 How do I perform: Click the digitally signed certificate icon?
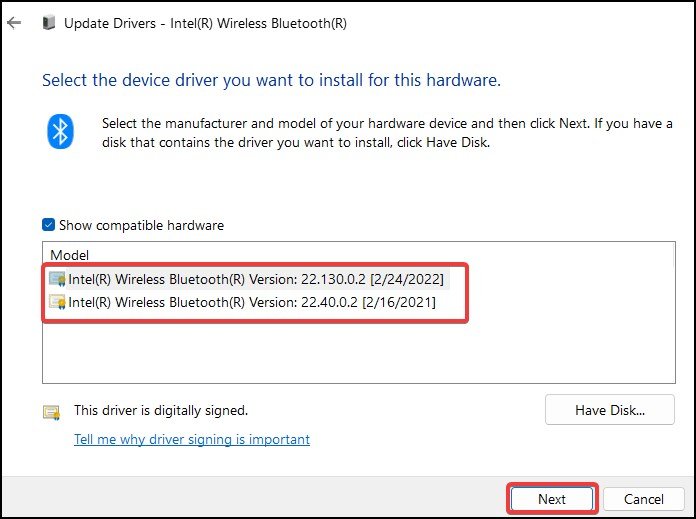click(52, 412)
